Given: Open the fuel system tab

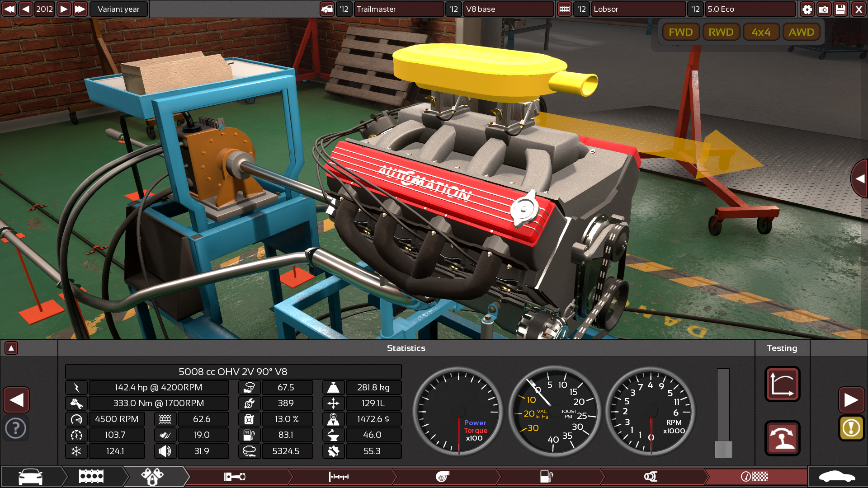Looking at the screenshot, I should coord(546,477).
